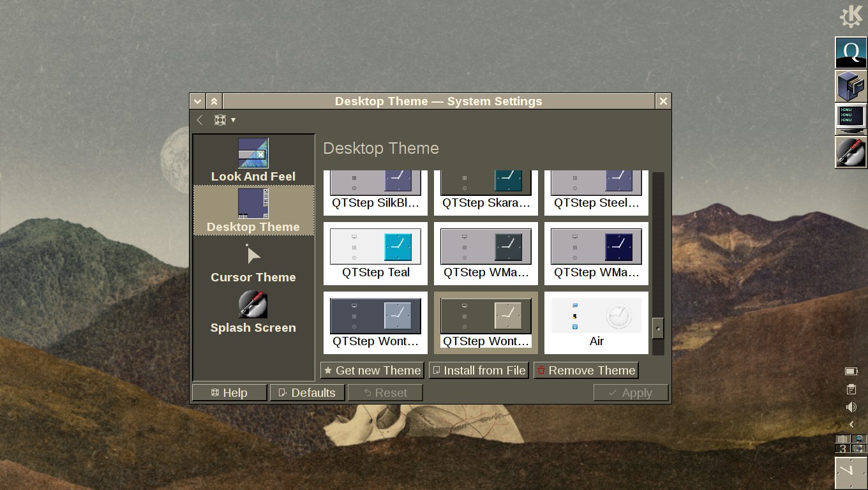Go back with the left arrow
This screenshot has height=490, width=868.
[200, 120]
